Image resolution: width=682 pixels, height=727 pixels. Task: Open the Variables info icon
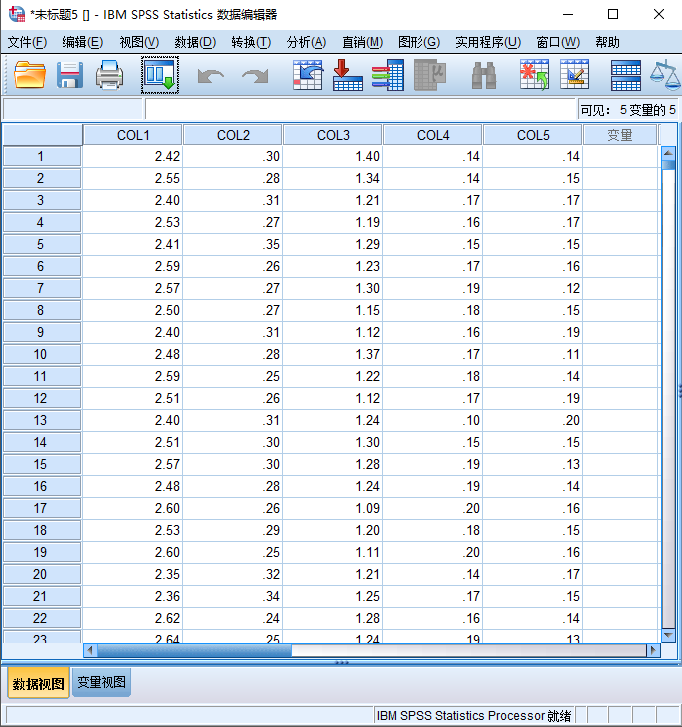[388, 75]
